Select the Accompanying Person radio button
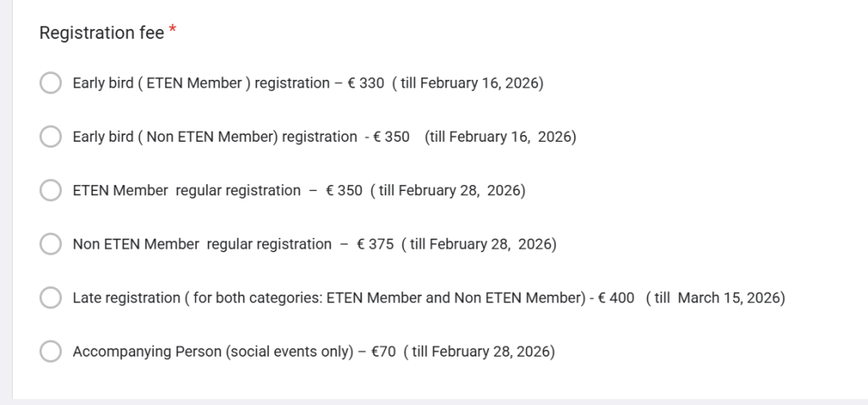The width and height of the screenshot is (868, 405). (x=51, y=352)
